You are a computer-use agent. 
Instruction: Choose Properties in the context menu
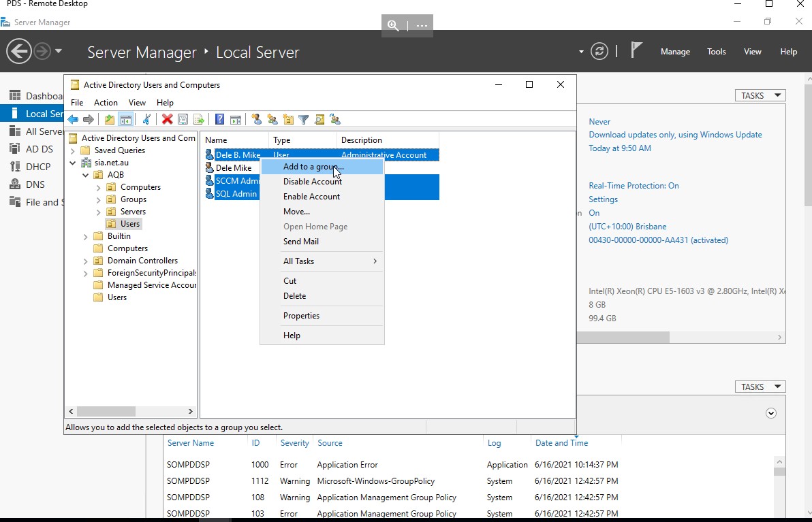(x=301, y=316)
